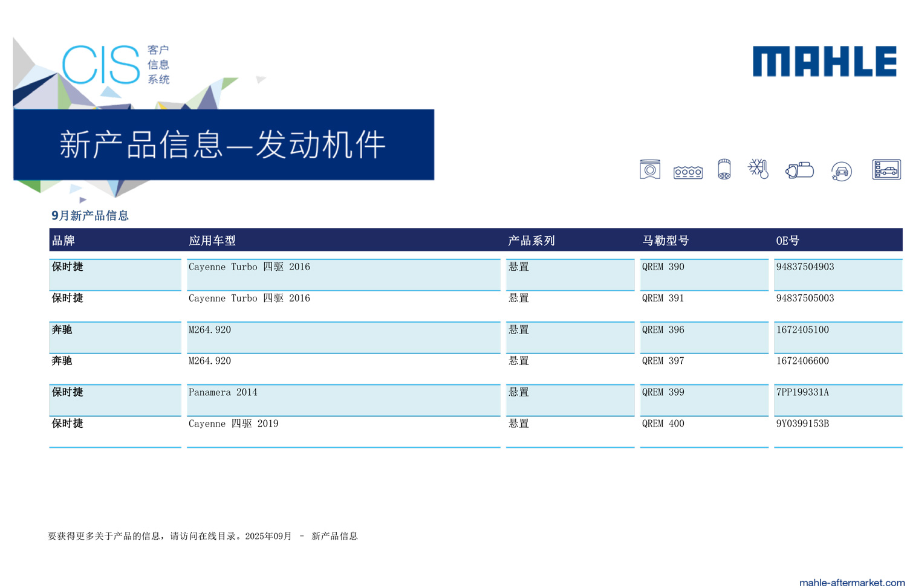Click the electric car plug icon

(841, 172)
